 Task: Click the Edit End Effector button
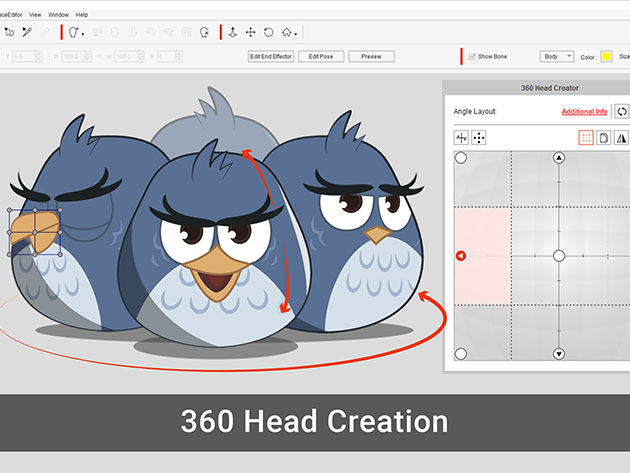[271, 56]
